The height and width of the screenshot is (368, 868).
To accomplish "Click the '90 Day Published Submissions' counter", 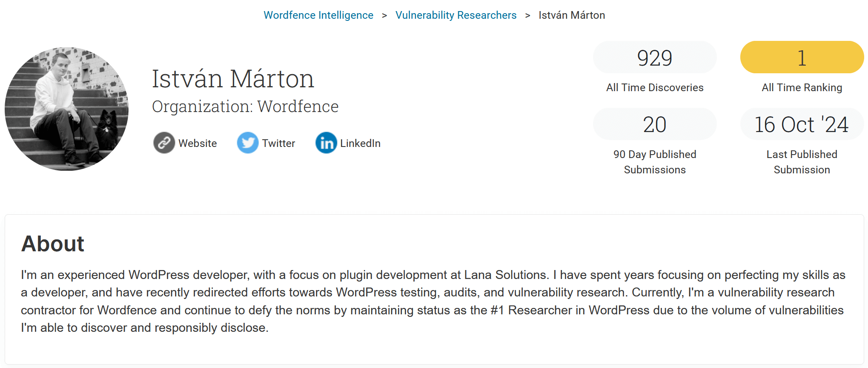I will coord(654,124).
